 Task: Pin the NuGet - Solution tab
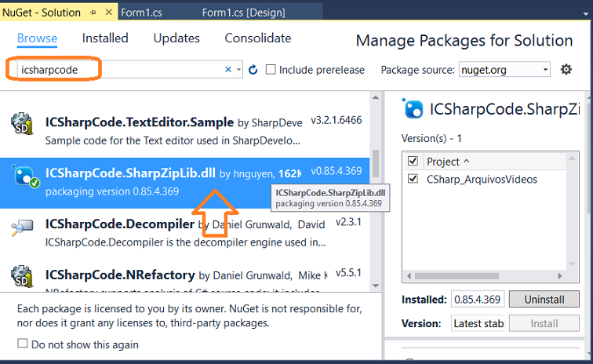(x=93, y=13)
